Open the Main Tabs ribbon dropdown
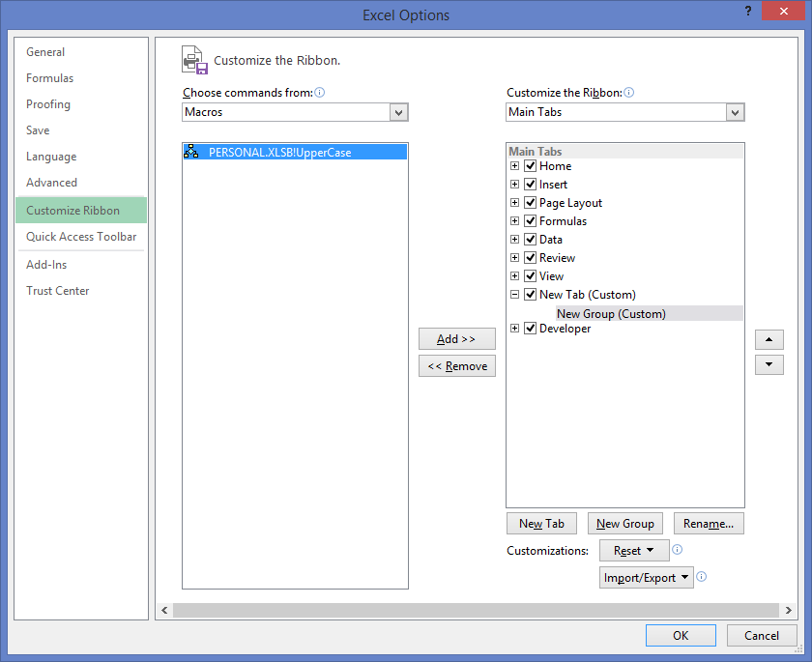Viewport: 812px width, 662px height. coord(735,112)
